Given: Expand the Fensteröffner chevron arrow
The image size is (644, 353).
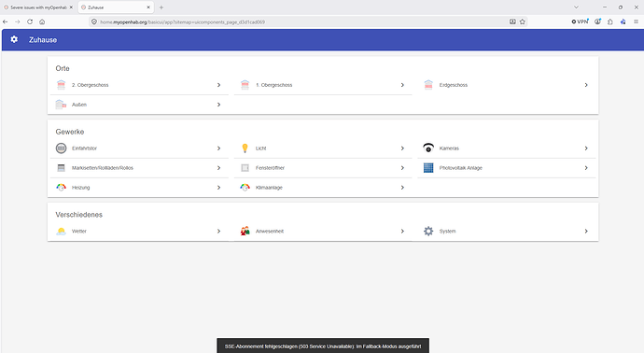Looking at the screenshot, I should (x=402, y=168).
